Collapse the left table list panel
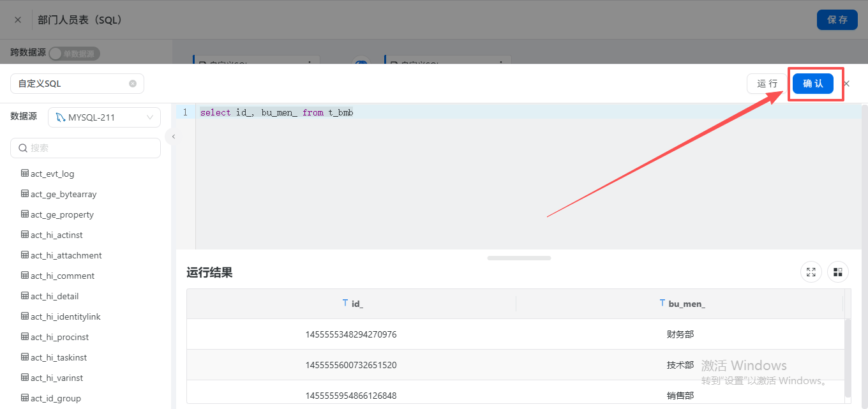The height and width of the screenshot is (409, 868). click(x=173, y=137)
